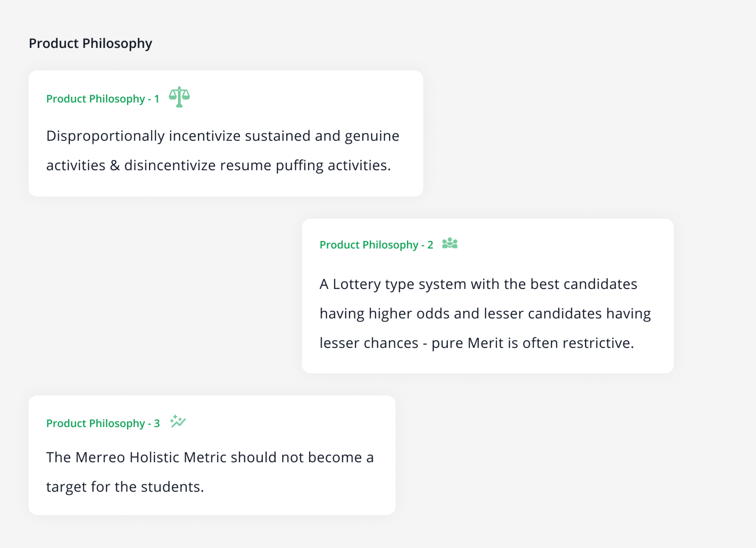Click the word "Disproportionally" in the first card
Image resolution: width=756 pixels, height=548 pixels.
105,136
